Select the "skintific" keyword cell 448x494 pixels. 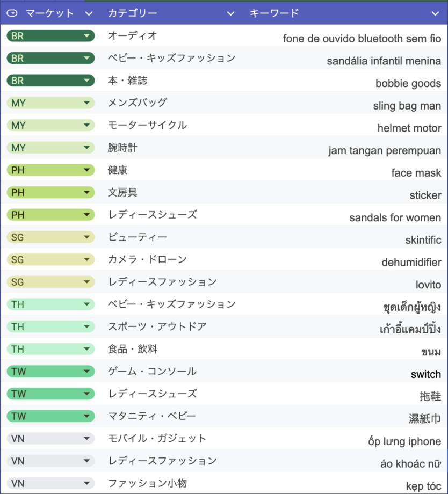click(x=423, y=240)
